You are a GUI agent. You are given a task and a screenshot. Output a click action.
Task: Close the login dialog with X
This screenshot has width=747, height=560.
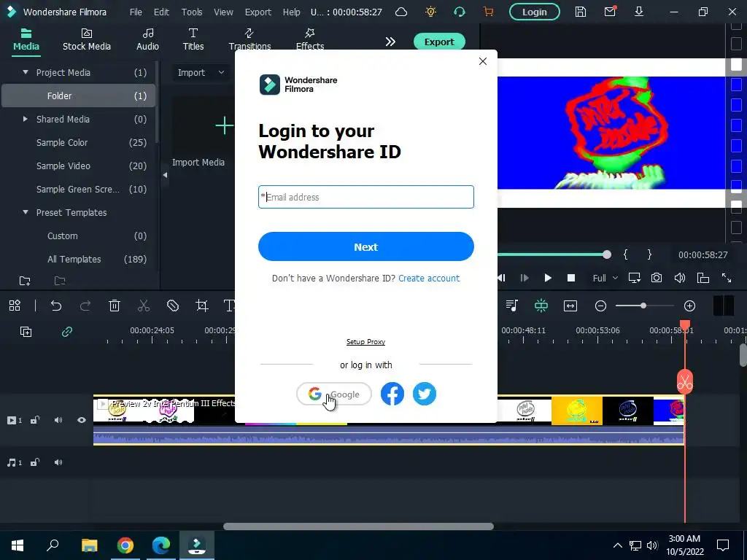tap(483, 61)
